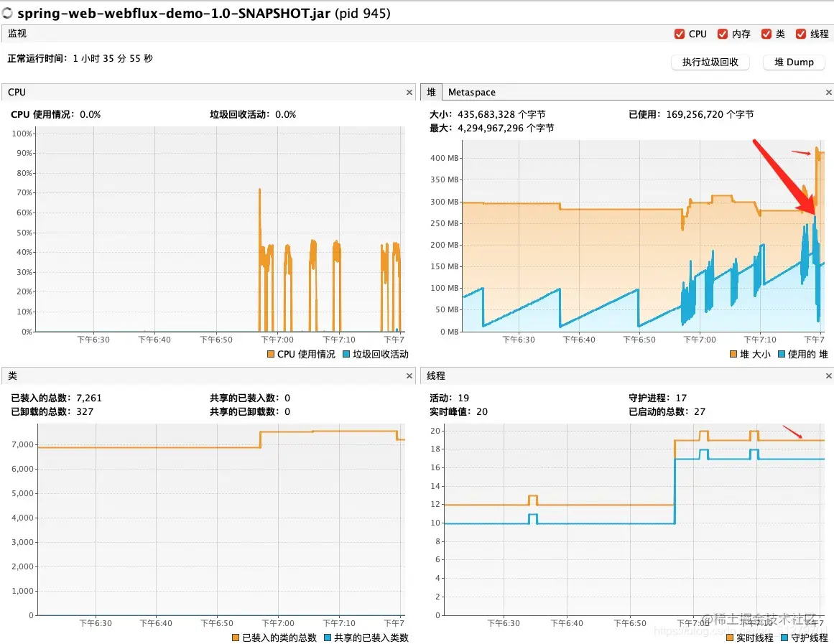The height and width of the screenshot is (644, 834).
Task: Close the CPU panel
Action: click(x=409, y=92)
